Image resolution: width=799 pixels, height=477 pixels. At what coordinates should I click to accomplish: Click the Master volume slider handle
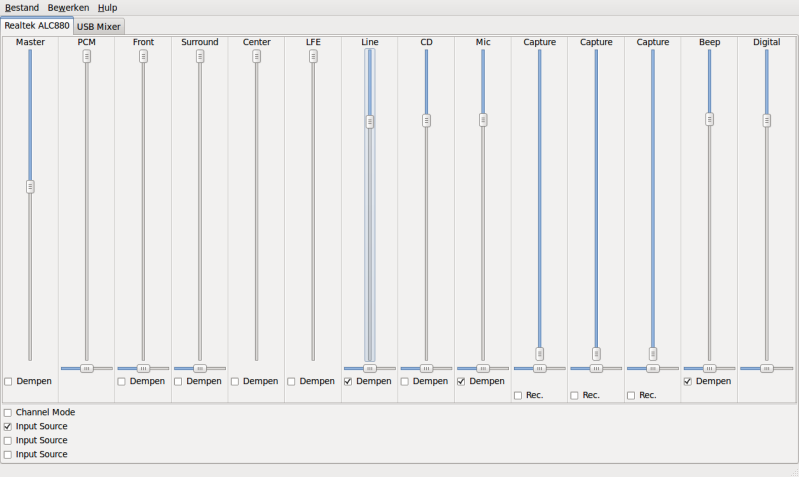click(30, 186)
